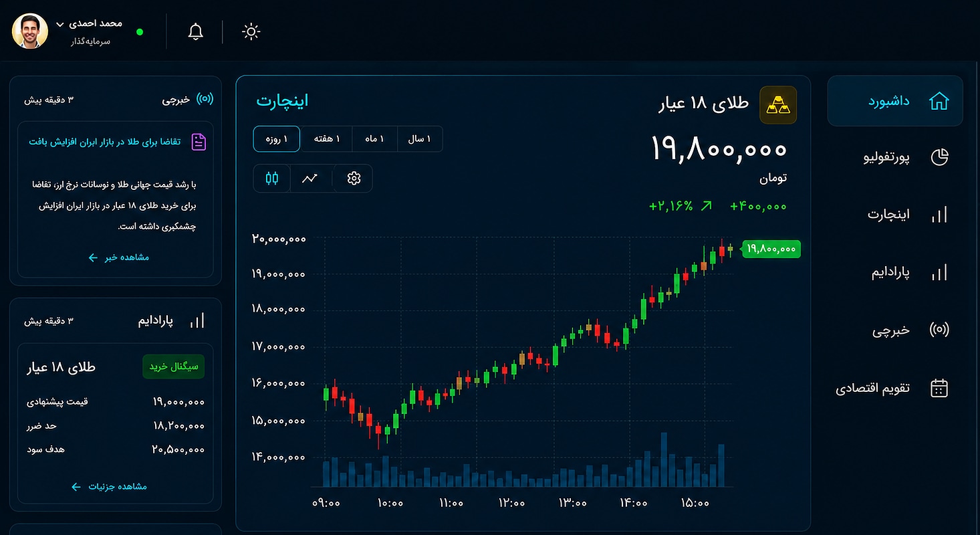Click the news document icon
Screen dimensions: 980x535
click(x=199, y=142)
